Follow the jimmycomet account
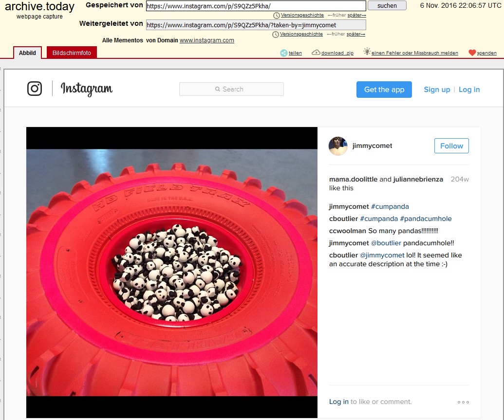The image size is (504, 420). 451,146
